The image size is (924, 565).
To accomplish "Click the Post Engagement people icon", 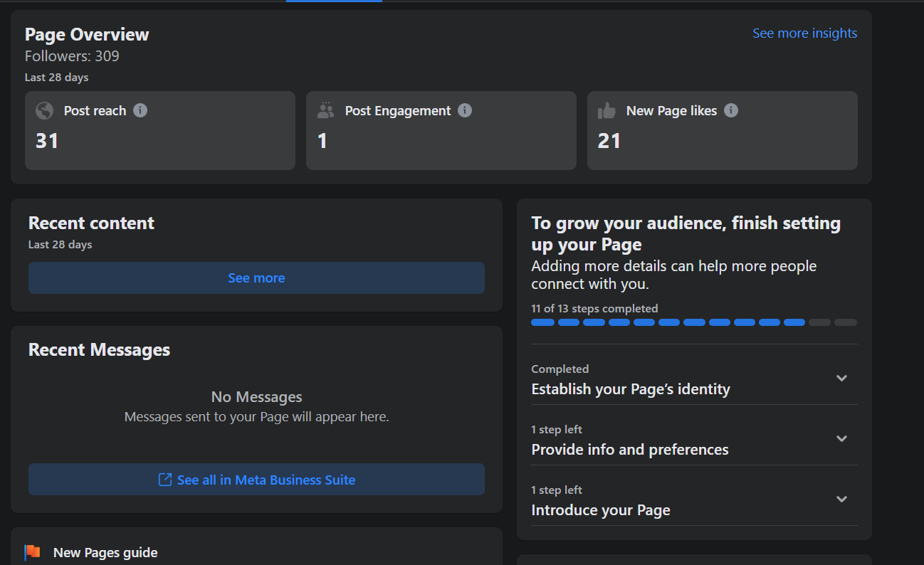I will 326,110.
